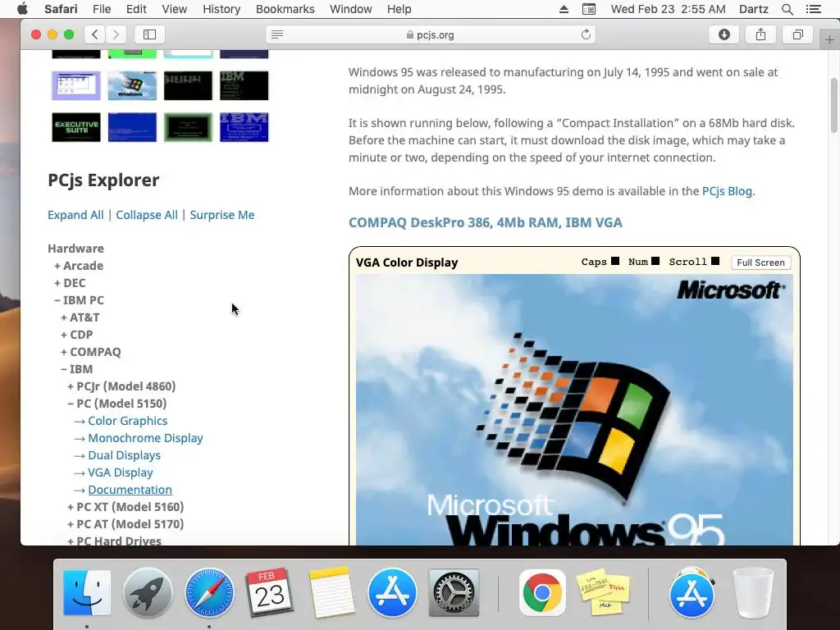Expand the CDP node
The image size is (840, 630).
pos(76,335)
